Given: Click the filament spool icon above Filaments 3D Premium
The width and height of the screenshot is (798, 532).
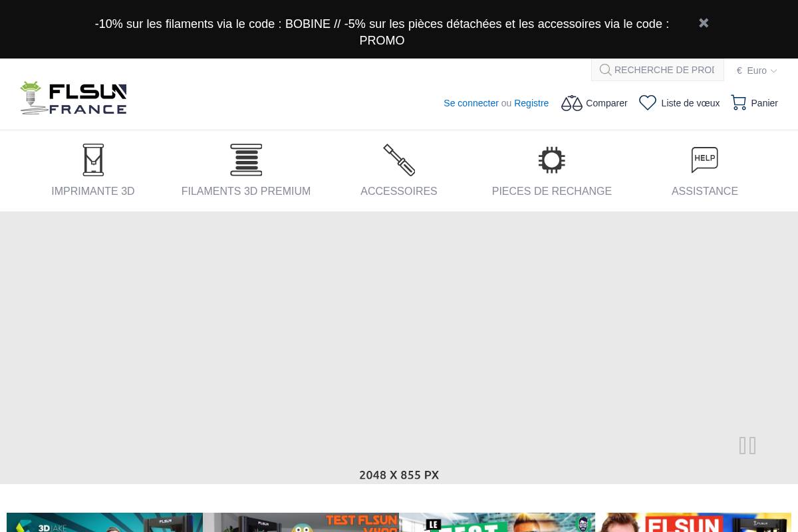Looking at the screenshot, I should tap(246, 160).
